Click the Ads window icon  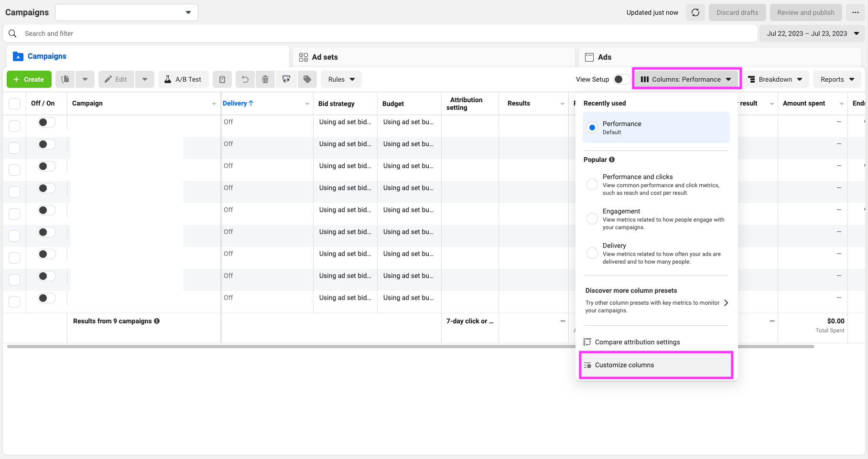tap(589, 57)
